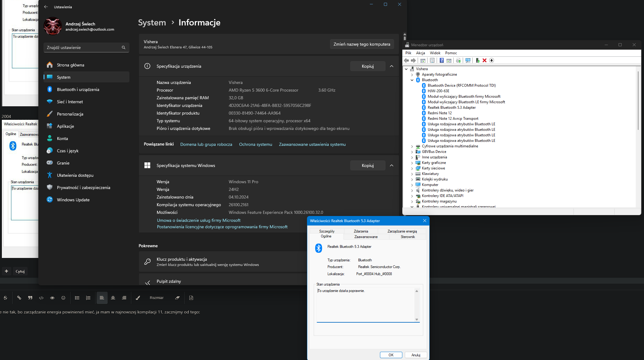The height and width of the screenshot is (360, 644).
Task: Click the Enable device green-arrow computer icon
Action: pyautogui.click(x=477, y=60)
